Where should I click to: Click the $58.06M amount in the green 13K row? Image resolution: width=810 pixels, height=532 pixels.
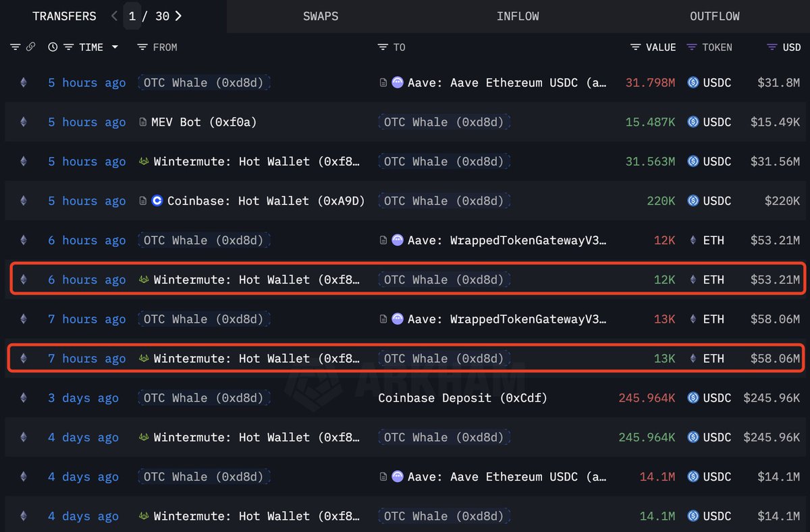click(x=775, y=359)
